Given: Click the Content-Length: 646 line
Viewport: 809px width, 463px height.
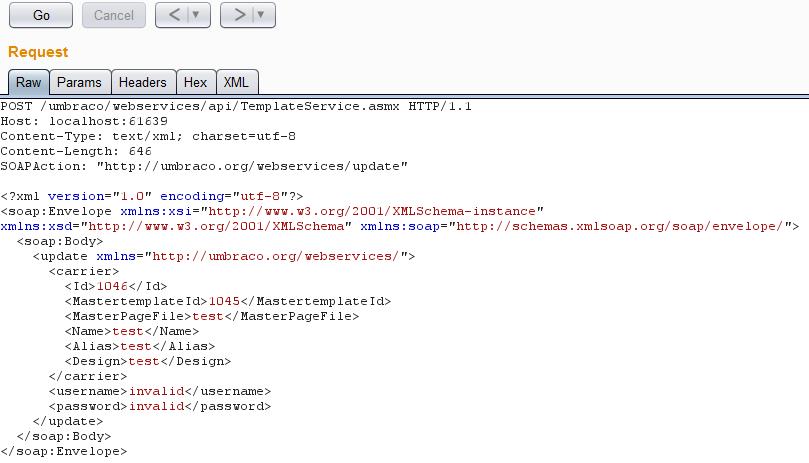Looking at the screenshot, I should click(76, 151).
